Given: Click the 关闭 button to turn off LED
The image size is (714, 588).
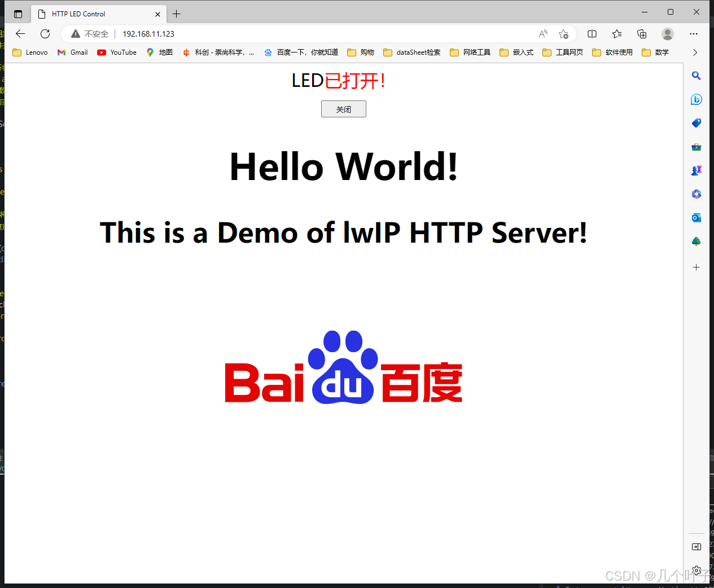Looking at the screenshot, I should tap(343, 109).
